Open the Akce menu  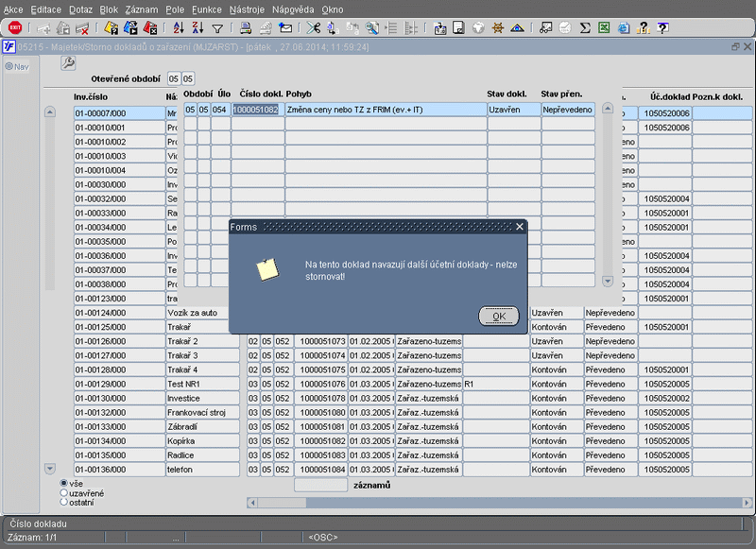(x=13, y=9)
